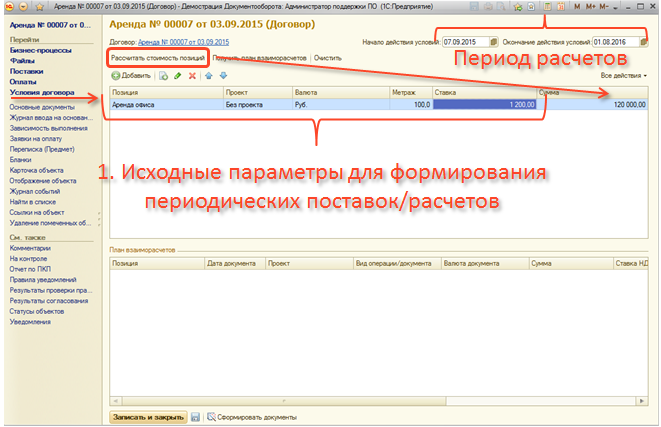Expand the Все действия dropdown

point(624,76)
